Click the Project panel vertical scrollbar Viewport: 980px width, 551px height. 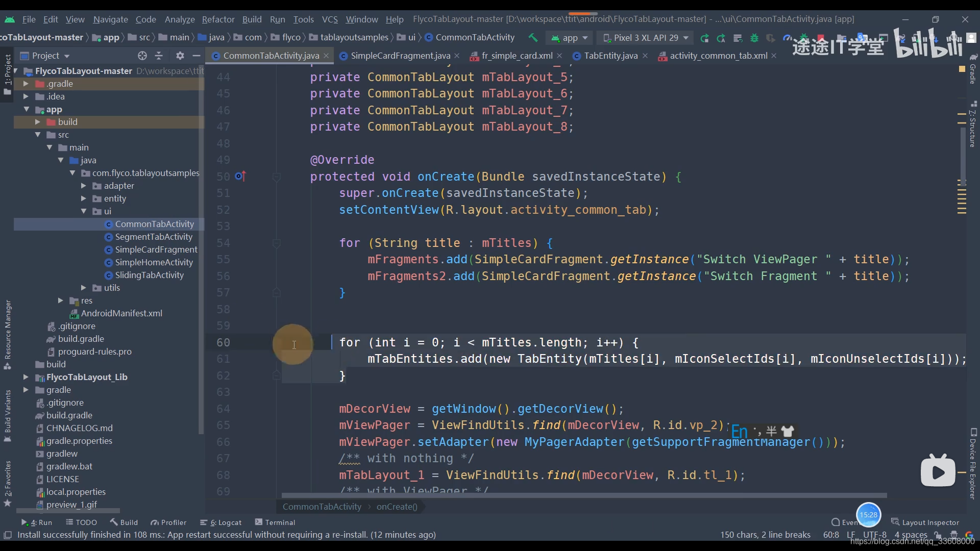201,250
